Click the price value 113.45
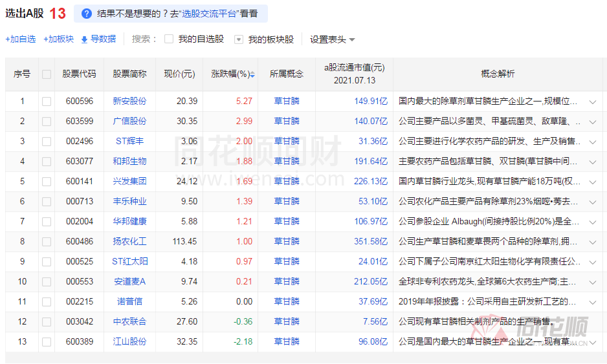Viewport: 607px width, 364px height. [x=184, y=242]
